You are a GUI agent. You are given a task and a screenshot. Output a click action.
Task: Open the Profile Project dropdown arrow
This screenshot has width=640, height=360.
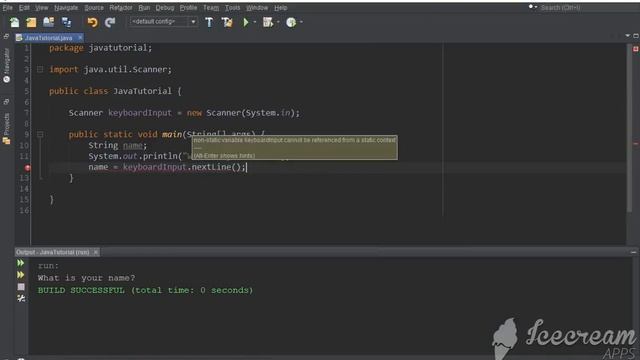301,22
